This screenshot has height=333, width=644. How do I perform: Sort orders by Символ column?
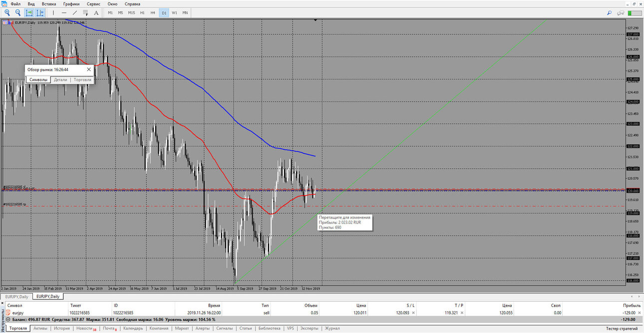(14, 305)
